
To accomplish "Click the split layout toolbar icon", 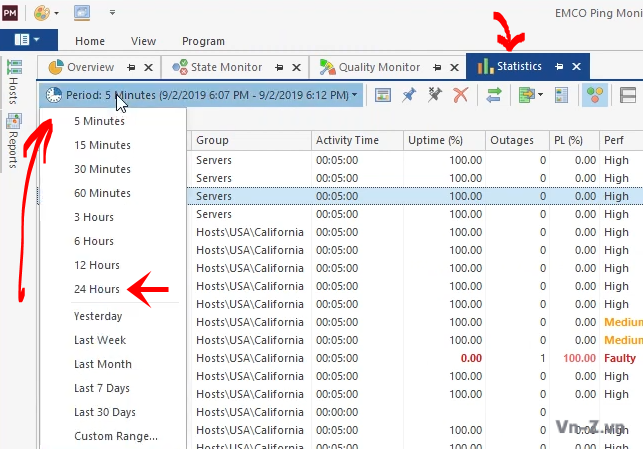I will tap(628, 95).
